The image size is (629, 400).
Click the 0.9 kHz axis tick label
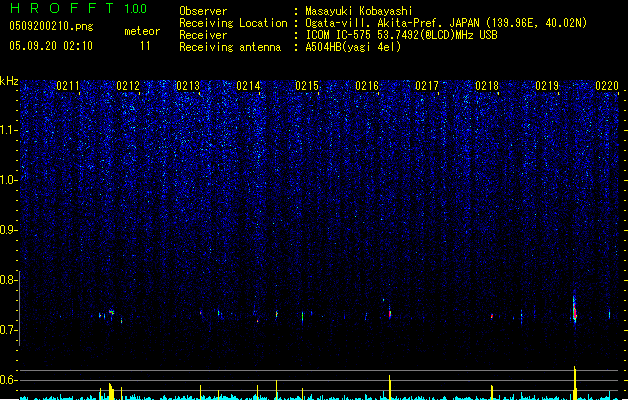9,230
